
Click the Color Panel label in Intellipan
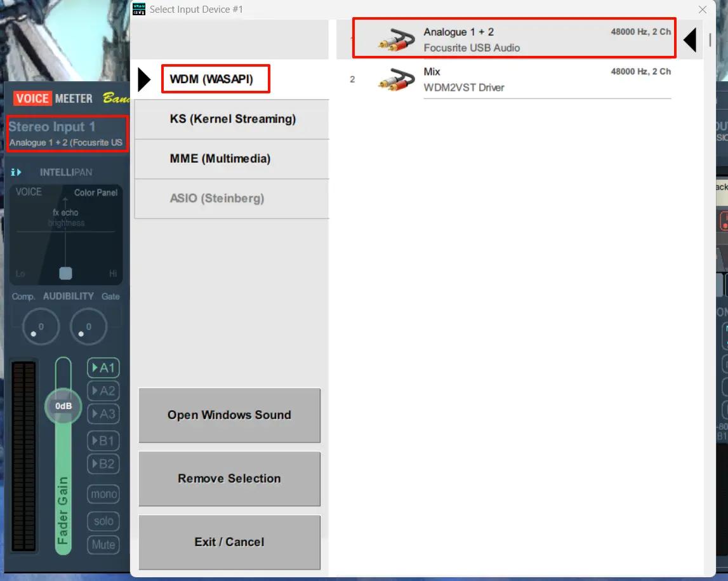(96, 192)
